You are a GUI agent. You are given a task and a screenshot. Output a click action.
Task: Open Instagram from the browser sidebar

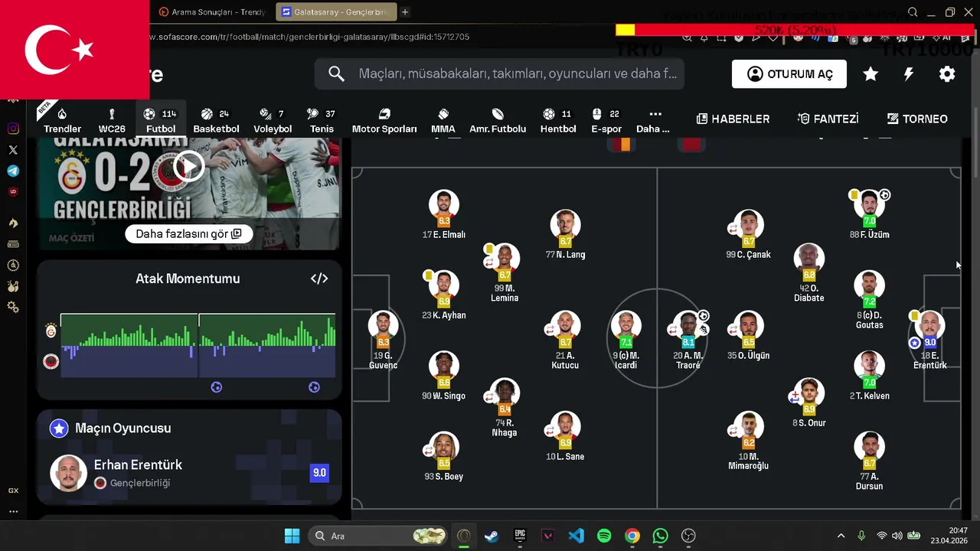(x=13, y=129)
